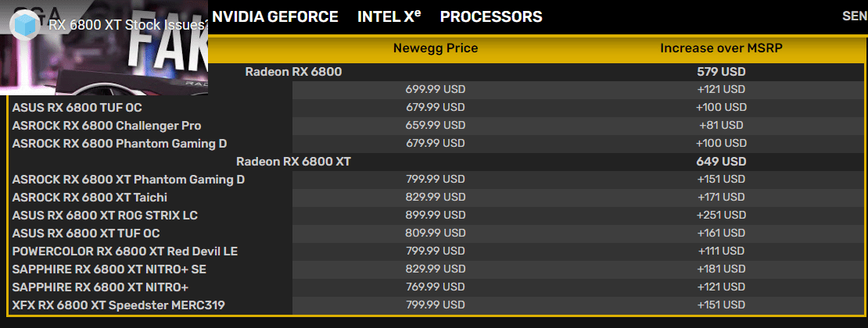868x328 pixels.
Task: Select SAPPHIRE RX 6800 XT NITRO+ row name
Action: point(101,287)
